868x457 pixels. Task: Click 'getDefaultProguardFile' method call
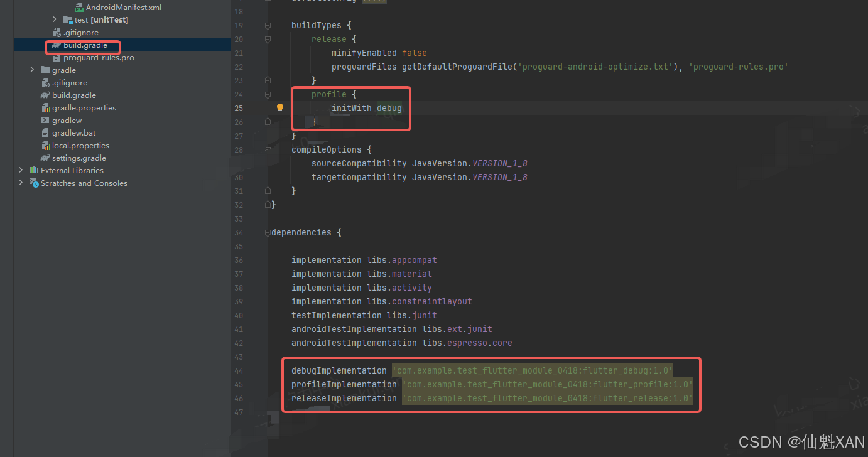pyautogui.click(x=457, y=67)
